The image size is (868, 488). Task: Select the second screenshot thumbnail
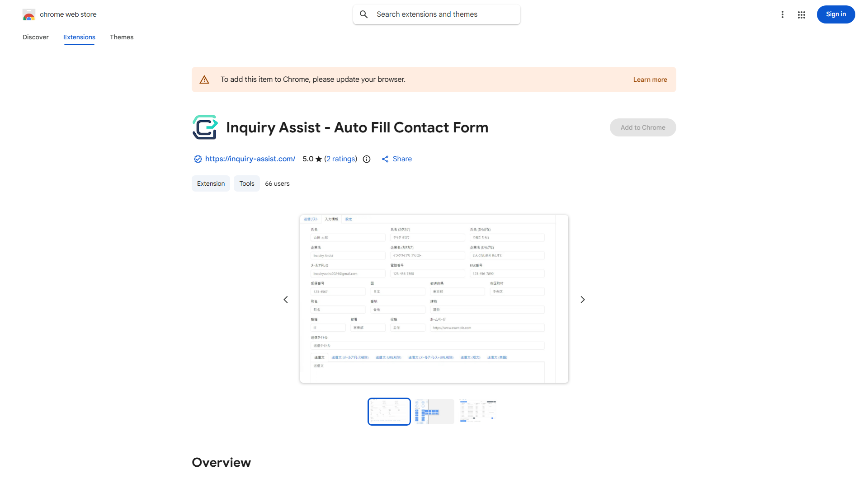click(433, 411)
